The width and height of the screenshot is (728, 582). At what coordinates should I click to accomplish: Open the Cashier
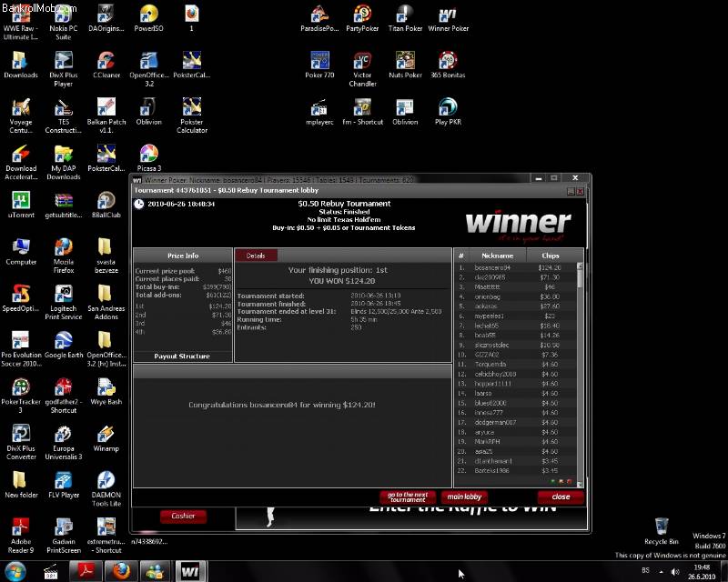tap(183, 517)
